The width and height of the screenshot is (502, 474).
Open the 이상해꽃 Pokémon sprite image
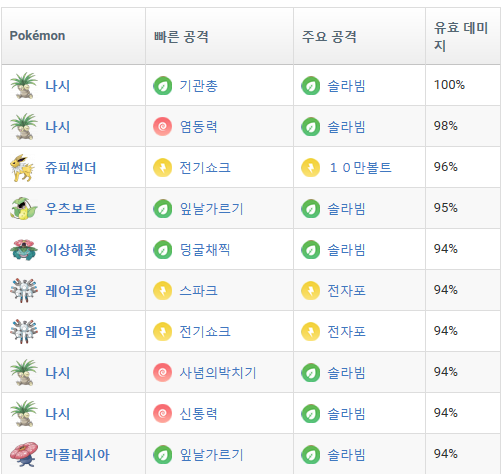pos(23,250)
